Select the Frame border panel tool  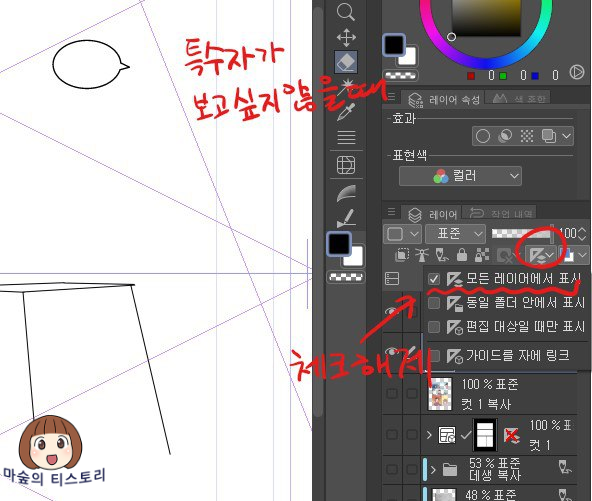pos(346,165)
